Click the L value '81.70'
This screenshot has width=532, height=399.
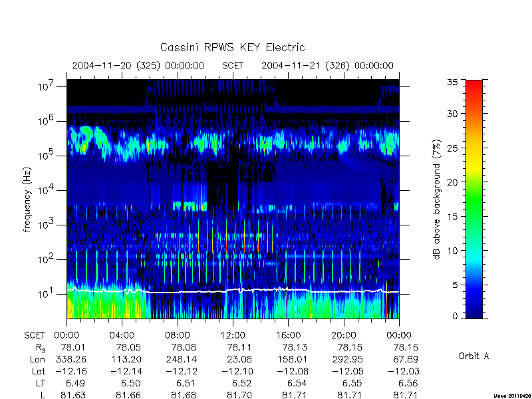(239, 395)
